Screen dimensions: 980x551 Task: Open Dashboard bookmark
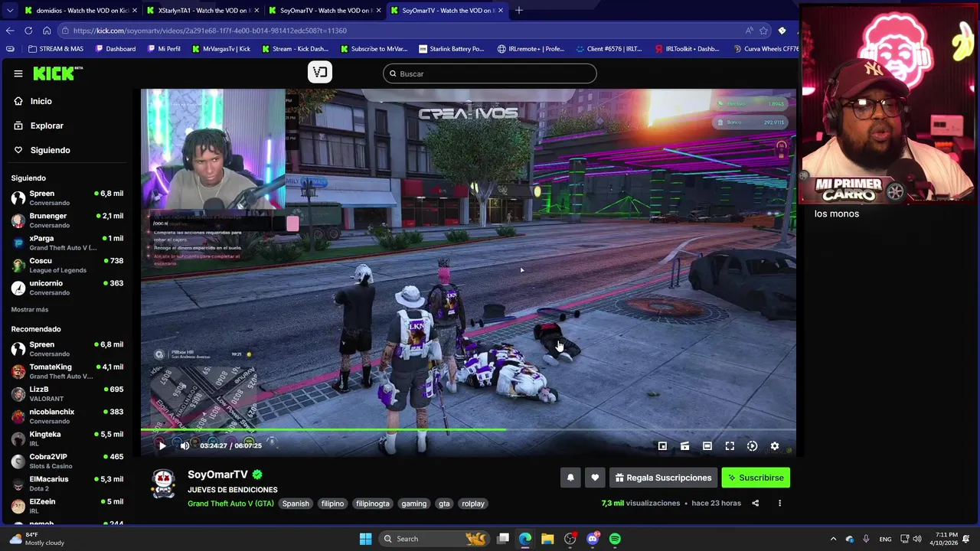(x=116, y=49)
